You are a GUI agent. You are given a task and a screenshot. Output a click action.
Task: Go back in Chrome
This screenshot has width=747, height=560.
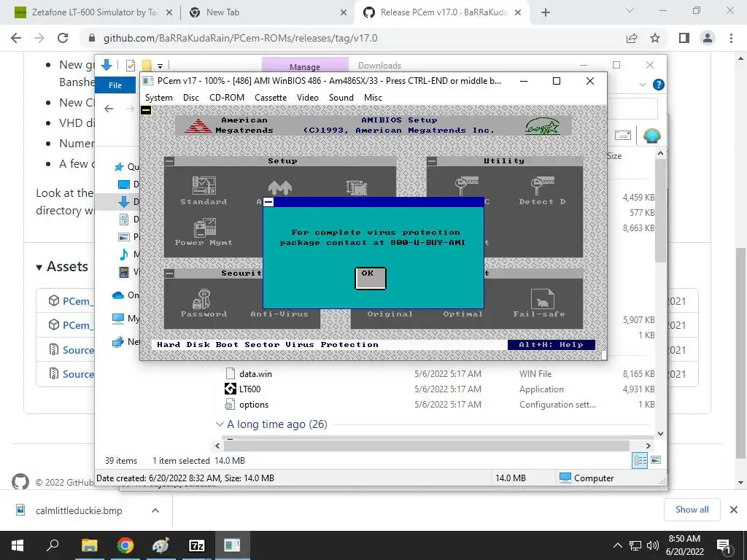point(16,38)
